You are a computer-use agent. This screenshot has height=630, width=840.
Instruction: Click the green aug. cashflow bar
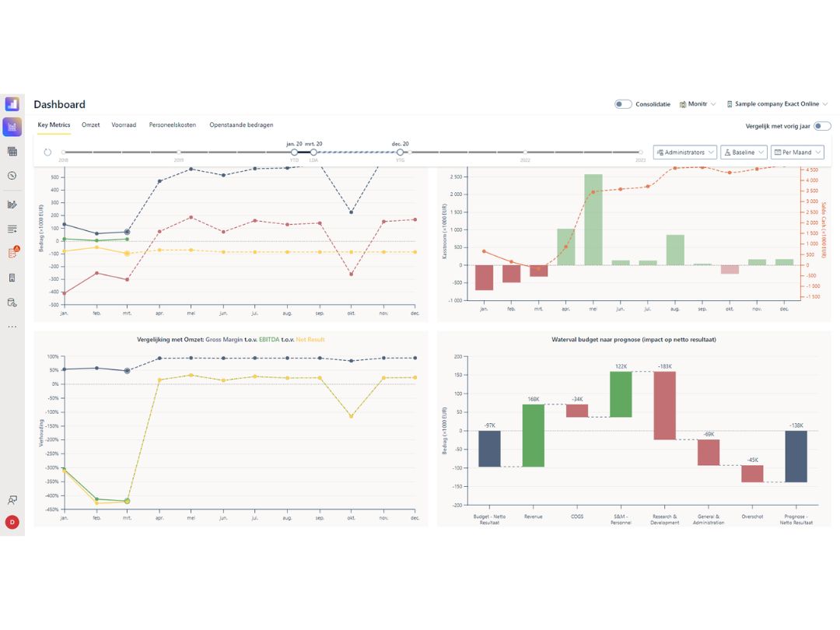coord(675,250)
